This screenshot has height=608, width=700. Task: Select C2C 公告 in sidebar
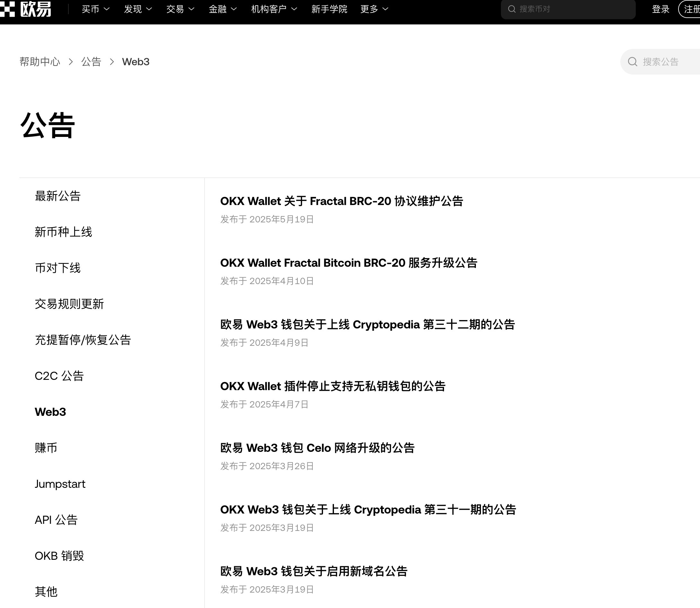pyautogui.click(x=59, y=376)
